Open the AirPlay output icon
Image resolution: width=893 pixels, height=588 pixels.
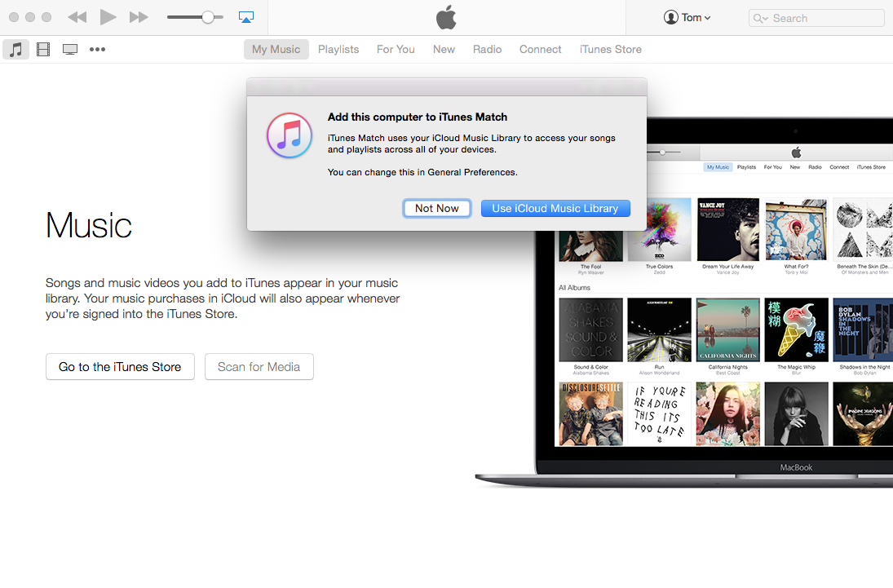(x=246, y=17)
